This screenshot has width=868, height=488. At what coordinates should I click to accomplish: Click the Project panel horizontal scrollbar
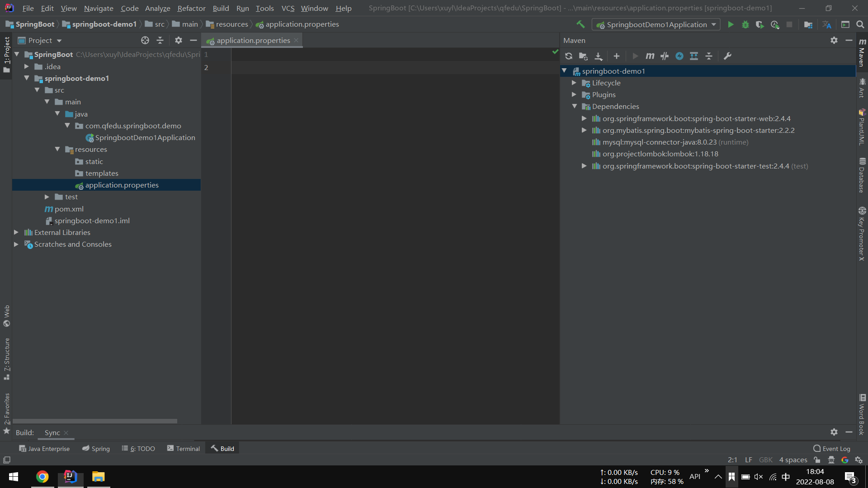(95, 421)
